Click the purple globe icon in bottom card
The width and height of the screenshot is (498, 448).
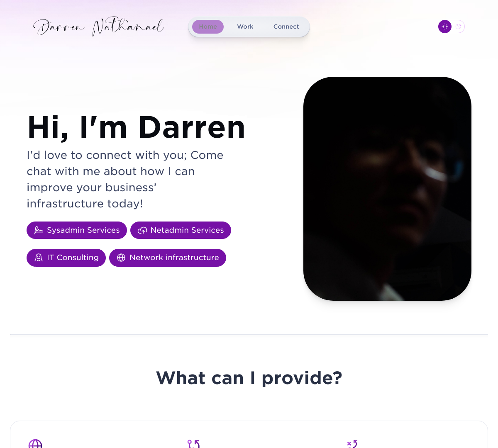pos(35,443)
